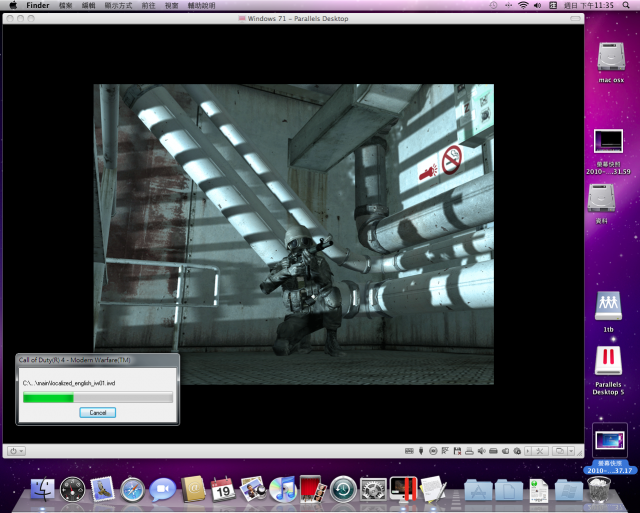Click the 週日 下午11:35 clock
The width and height of the screenshot is (640, 513).
click(589, 5)
